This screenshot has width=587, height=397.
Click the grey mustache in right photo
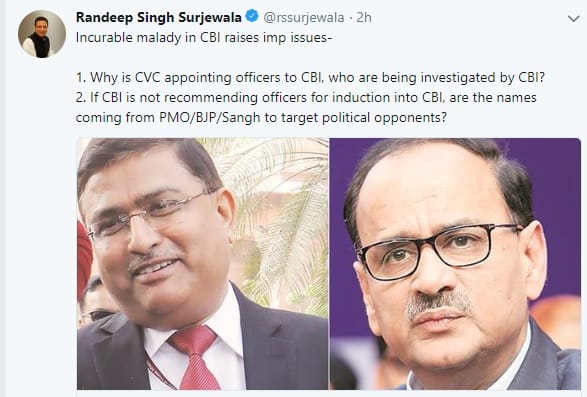point(438,302)
